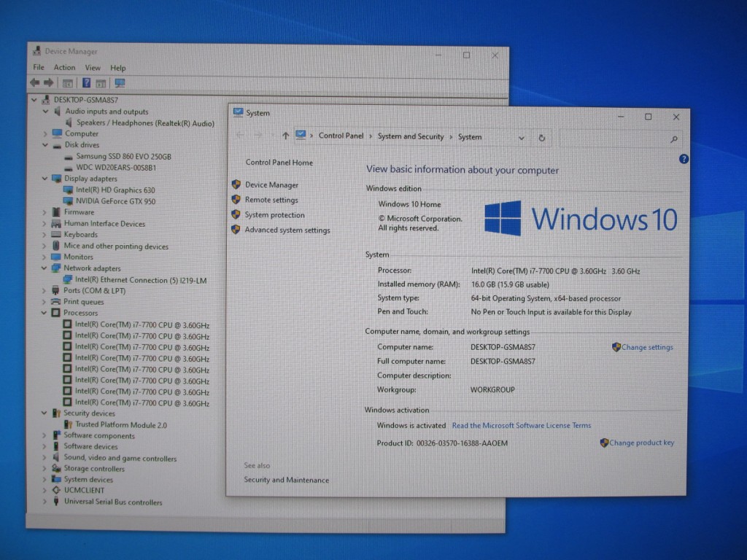The image size is (747, 560).
Task: Expand the Storage controllers node
Action: point(44,469)
